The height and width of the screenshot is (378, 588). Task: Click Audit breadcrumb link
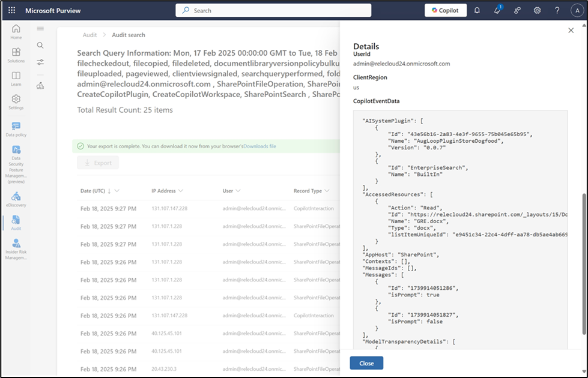[89, 35]
